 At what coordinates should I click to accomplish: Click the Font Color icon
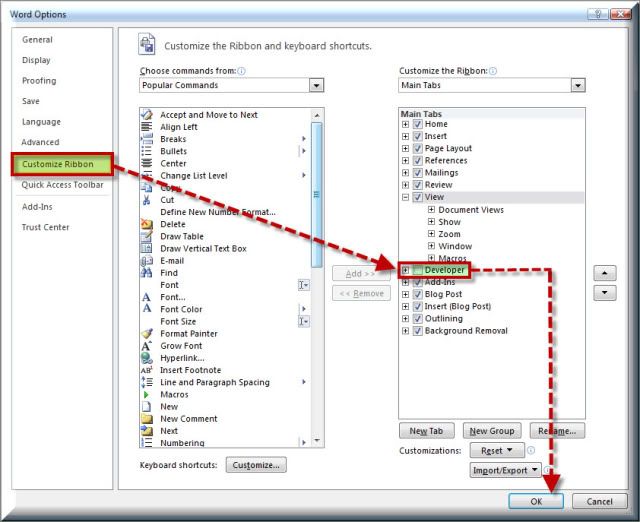click(x=147, y=309)
